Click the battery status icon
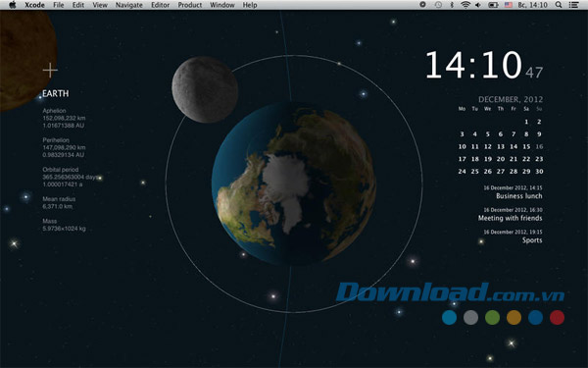Viewport: 588px width, 368px height. click(x=493, y=5)
